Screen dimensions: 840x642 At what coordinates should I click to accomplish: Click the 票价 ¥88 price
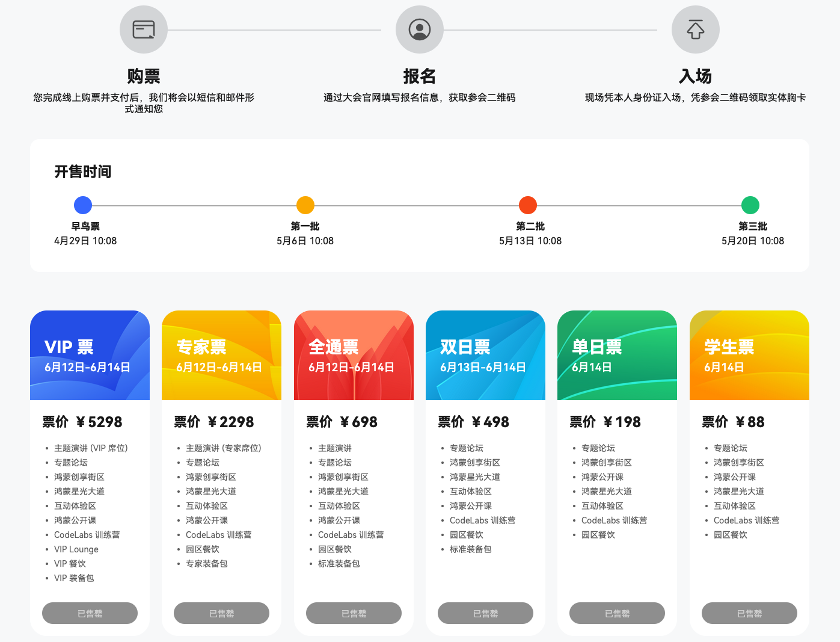734,422
